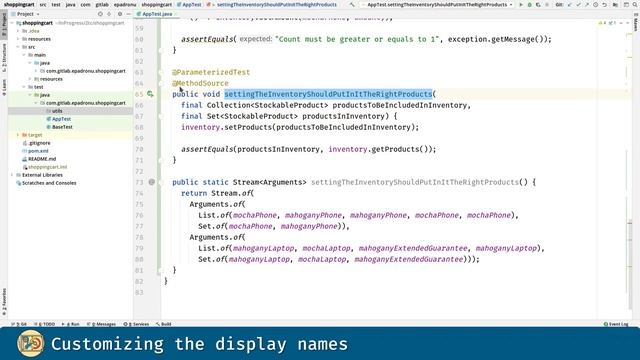Open README.md file
This screenshot has height=360, width=640.
pyautogui.click(x=42, y=159)
